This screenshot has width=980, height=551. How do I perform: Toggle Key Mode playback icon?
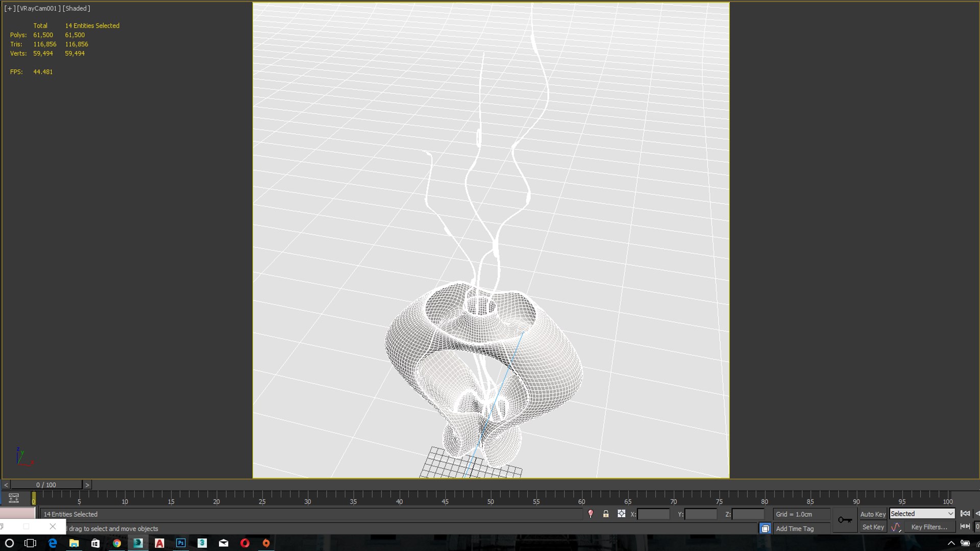[x=965, y=527]
